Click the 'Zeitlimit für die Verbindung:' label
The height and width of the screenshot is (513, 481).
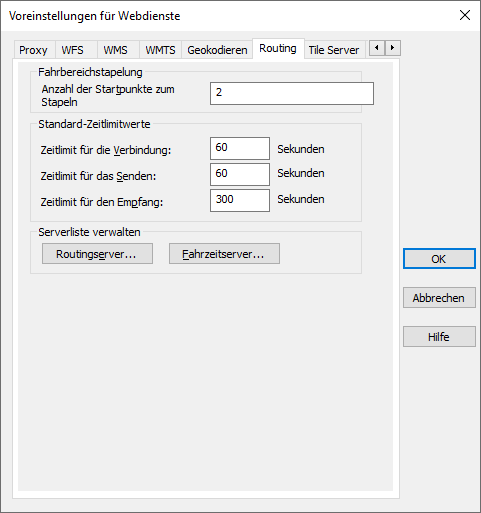[x=106, y=150]
